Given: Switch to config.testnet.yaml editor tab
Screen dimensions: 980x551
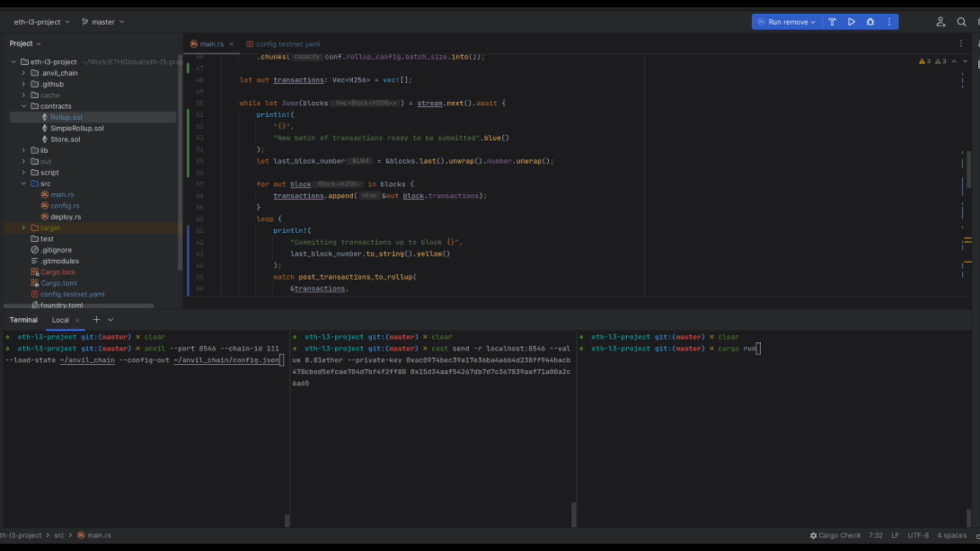Looking at the screenshot, I should click(283, 44).
